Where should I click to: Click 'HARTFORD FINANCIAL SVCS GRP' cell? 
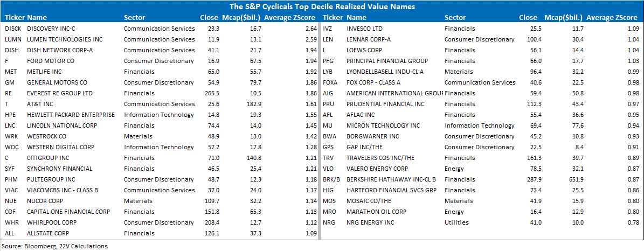point(391,190)
